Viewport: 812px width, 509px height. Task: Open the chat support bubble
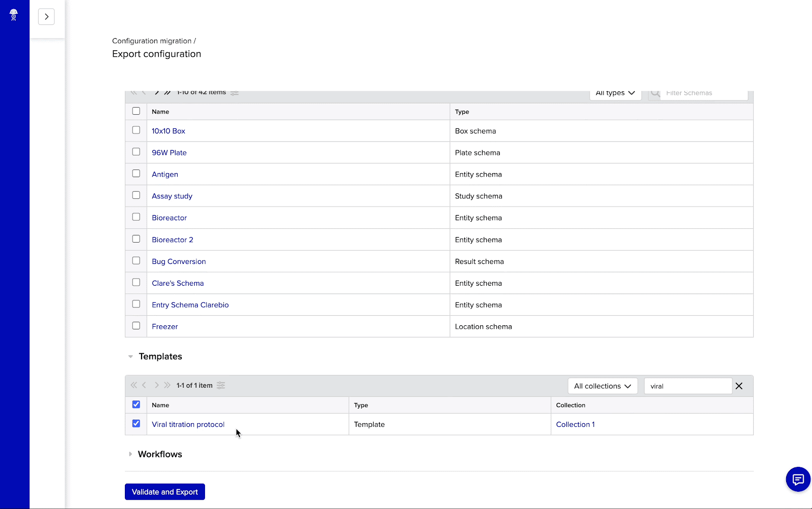pyautogui.click(x=797, y=479)
